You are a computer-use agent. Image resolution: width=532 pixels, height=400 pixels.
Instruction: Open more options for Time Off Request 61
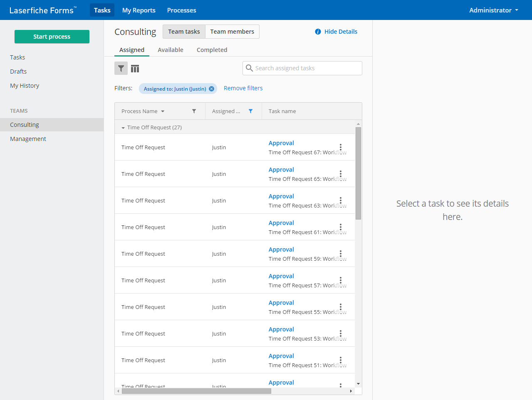point(340,227)
